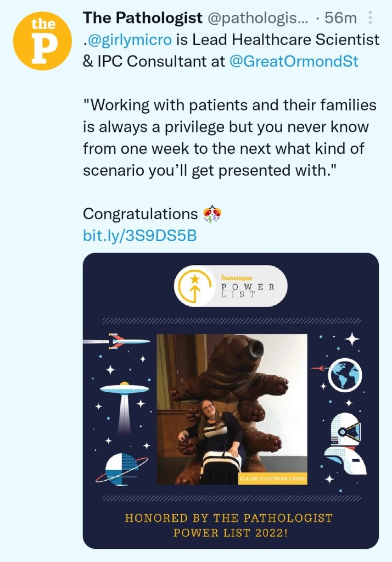
Task: Click the Earth globe illustration
Action: point(344,376)
